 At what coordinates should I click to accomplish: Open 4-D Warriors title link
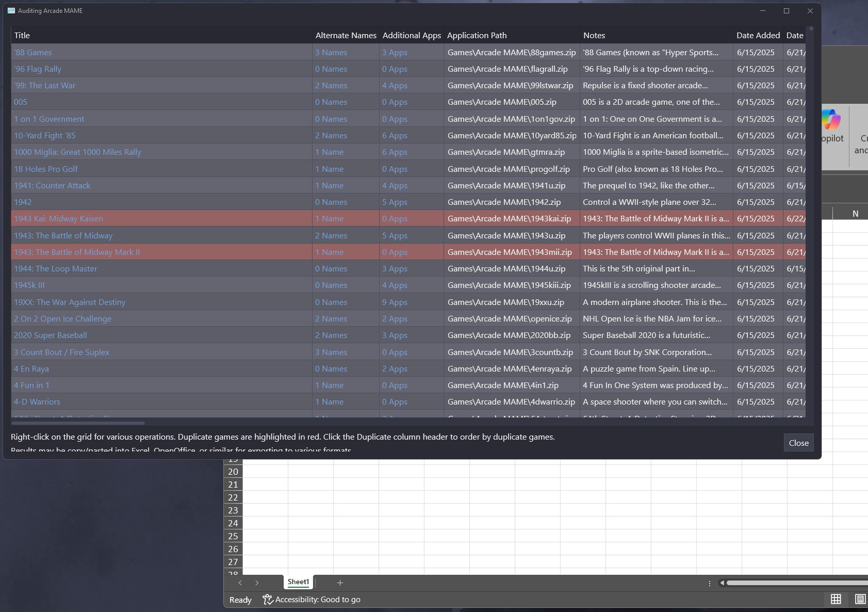[37, 402]
